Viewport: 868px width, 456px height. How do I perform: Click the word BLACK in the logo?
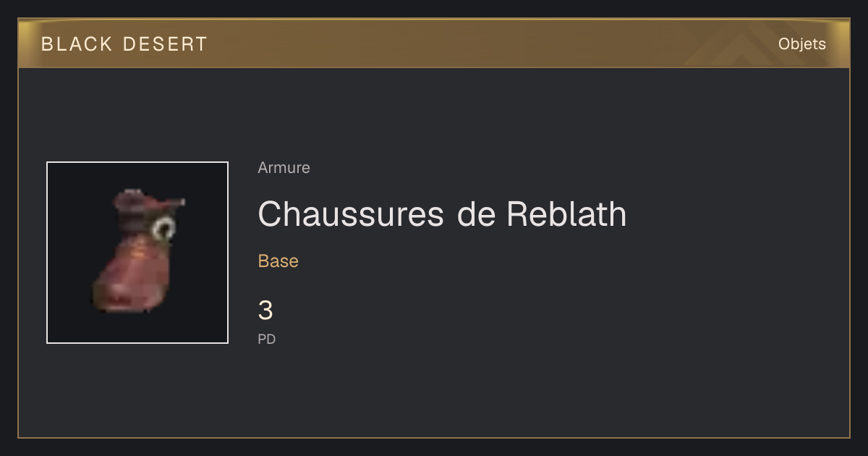[x=77, y=44]
